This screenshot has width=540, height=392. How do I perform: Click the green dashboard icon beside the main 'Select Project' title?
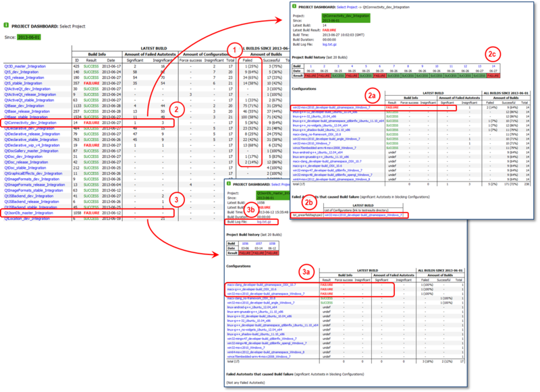[6, 24]
